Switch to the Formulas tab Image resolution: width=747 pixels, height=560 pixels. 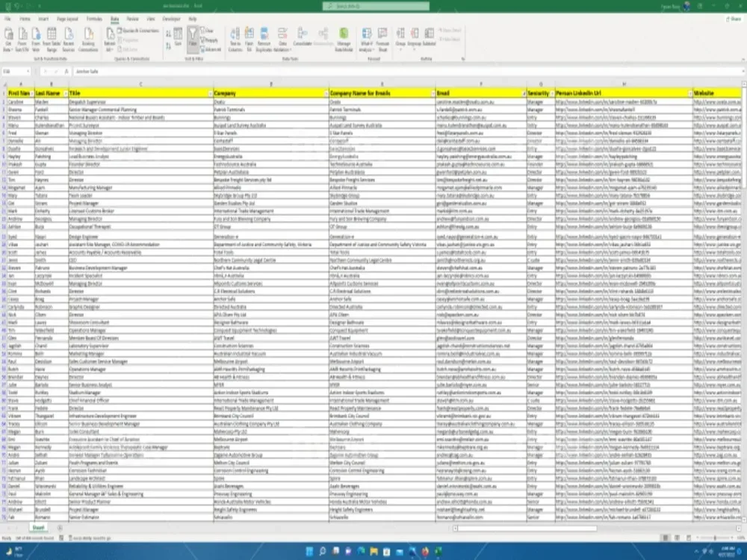[x=94, y=19]
